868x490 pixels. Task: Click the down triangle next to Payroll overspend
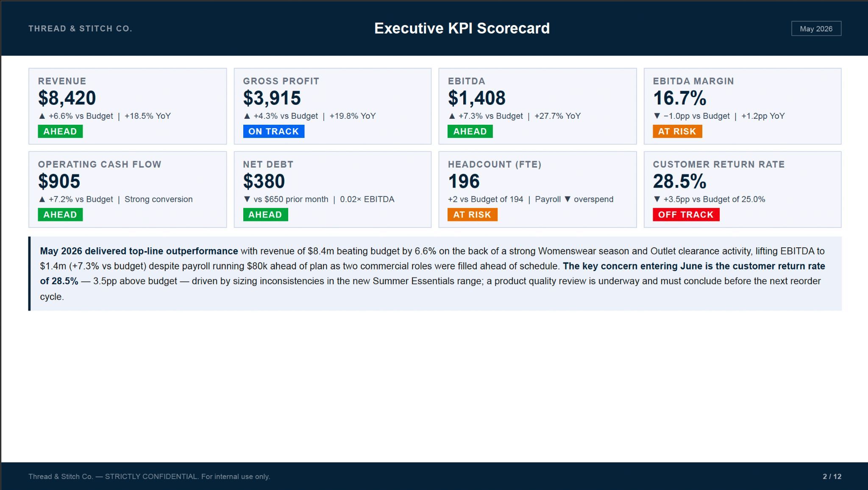567,199
